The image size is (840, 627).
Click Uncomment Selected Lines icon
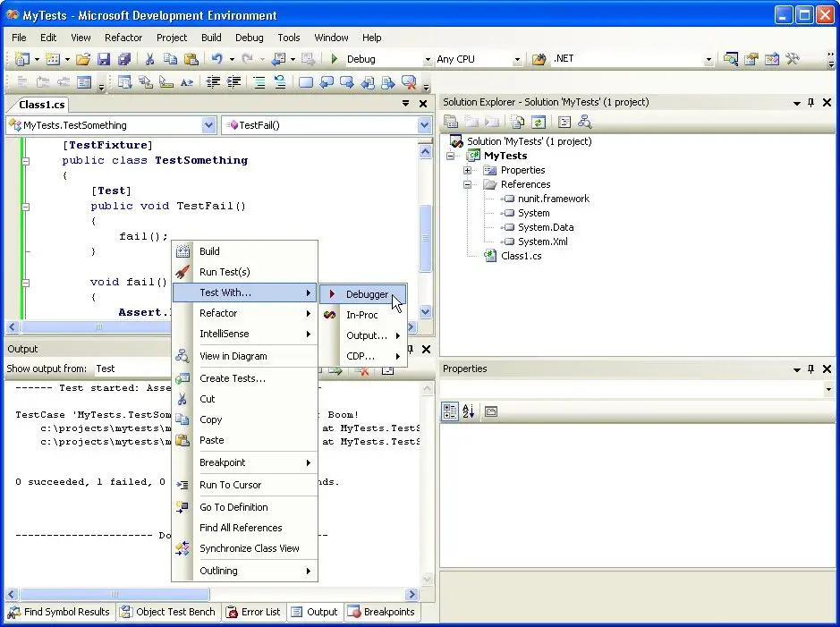280,82
